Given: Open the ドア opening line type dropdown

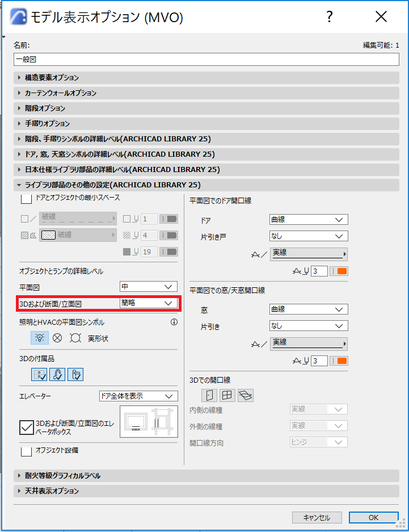Looking at the screenshot, I should (x=309, y=220).
